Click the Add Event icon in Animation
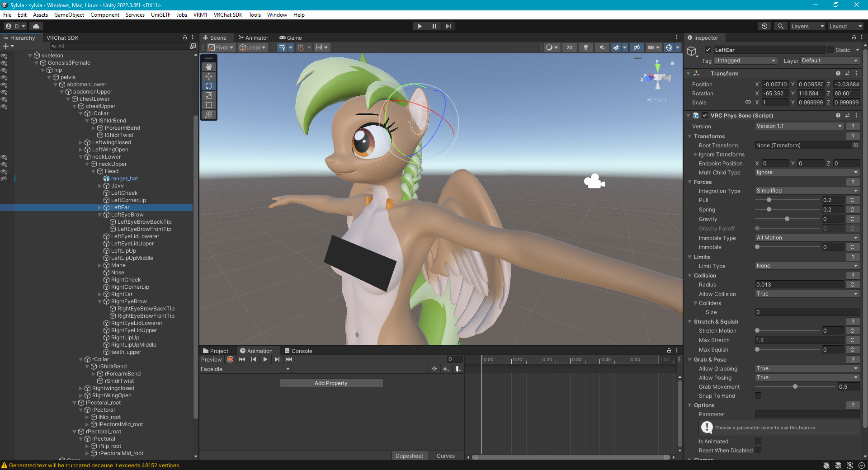 (x=458, y=369)
